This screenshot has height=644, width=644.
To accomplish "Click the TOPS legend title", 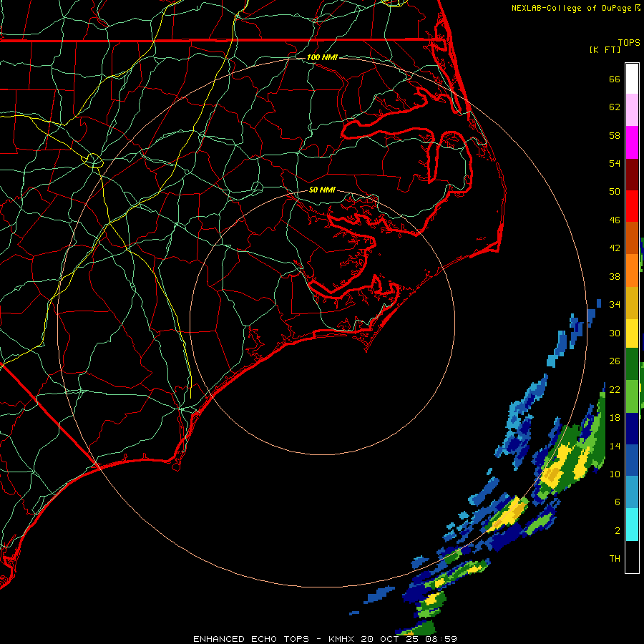I will coord(629,42).
